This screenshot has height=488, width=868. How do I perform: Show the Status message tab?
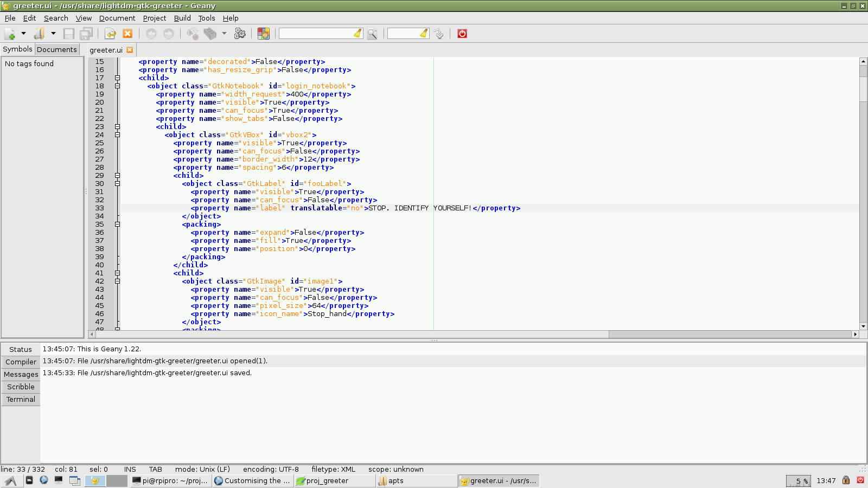coord(21,349)
